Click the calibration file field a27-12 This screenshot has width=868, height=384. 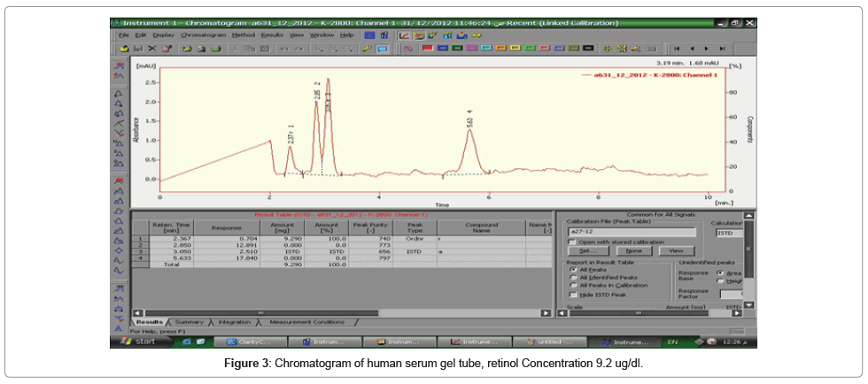[x=632, y=233]
